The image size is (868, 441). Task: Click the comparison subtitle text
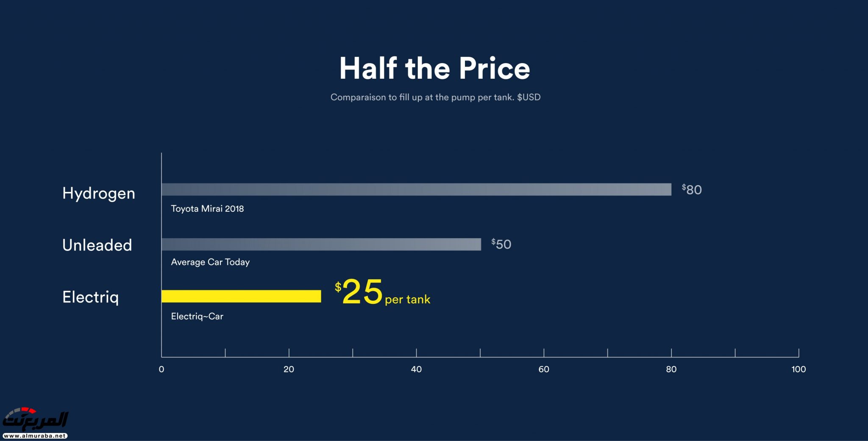point(435,97)
